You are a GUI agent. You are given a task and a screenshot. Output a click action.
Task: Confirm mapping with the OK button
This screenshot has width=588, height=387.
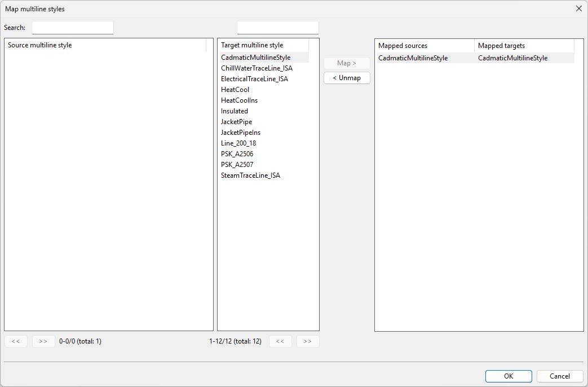[509, 376]
